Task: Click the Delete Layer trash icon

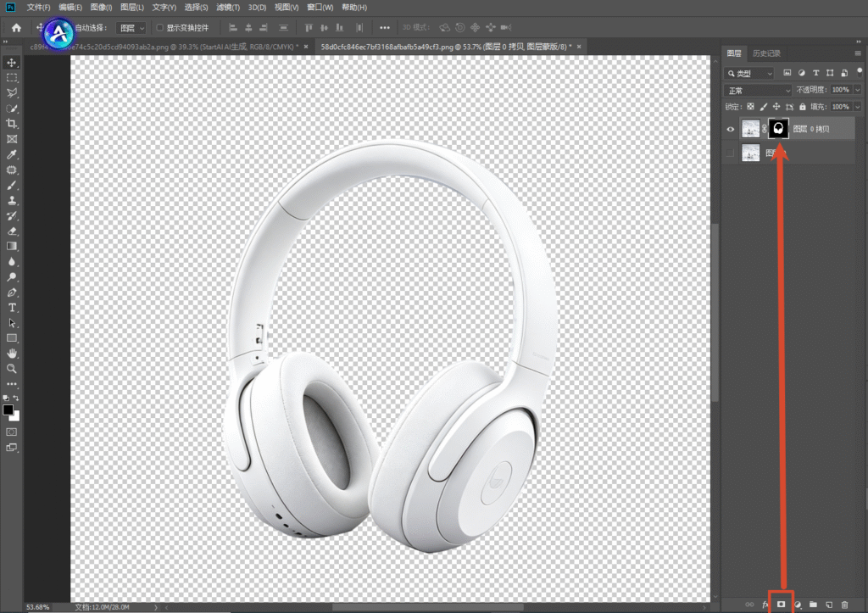Action: 845,605
